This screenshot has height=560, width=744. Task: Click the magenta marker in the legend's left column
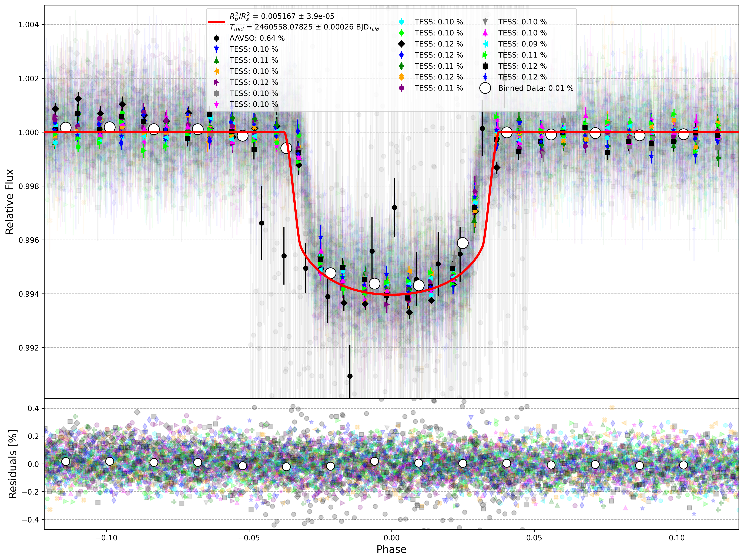click(216, 104)
